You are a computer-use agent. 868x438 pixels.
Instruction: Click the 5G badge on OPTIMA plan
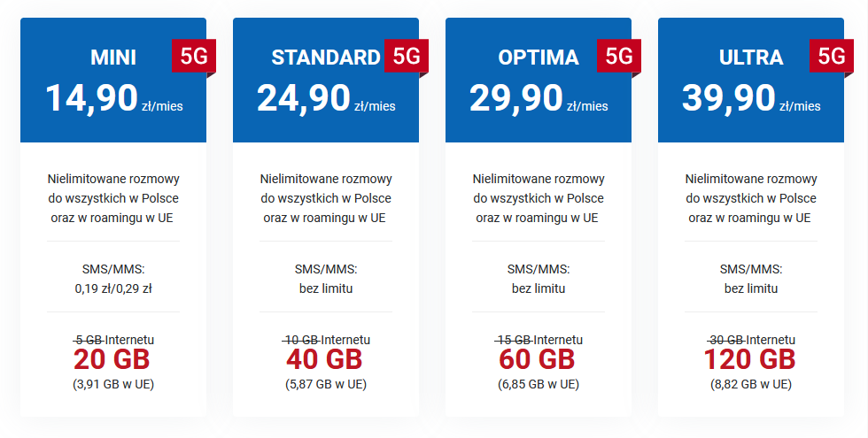point(619,55)
